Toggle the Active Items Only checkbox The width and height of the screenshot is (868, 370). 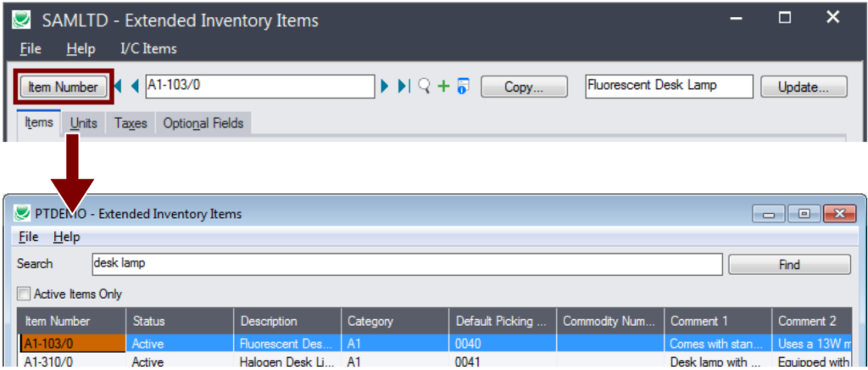coord(24,294)
